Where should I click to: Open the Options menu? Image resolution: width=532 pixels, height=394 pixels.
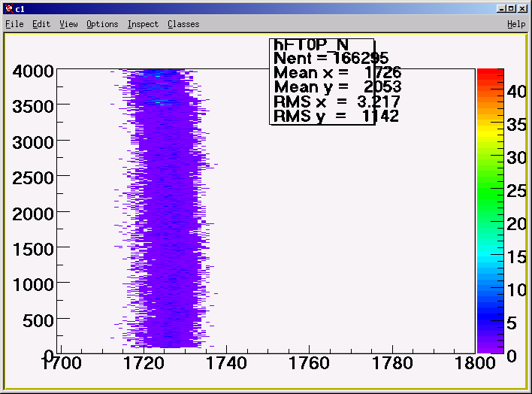click(102, 24)
